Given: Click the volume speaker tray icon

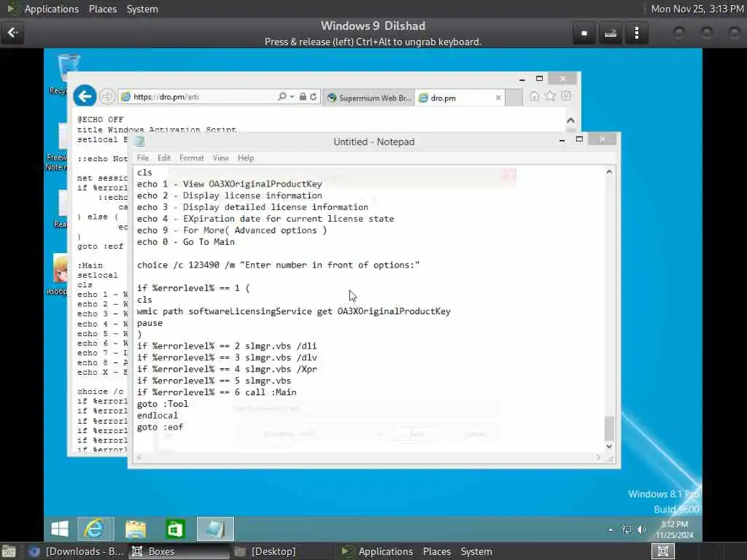Looking at the screenshot, I should 642,529.
